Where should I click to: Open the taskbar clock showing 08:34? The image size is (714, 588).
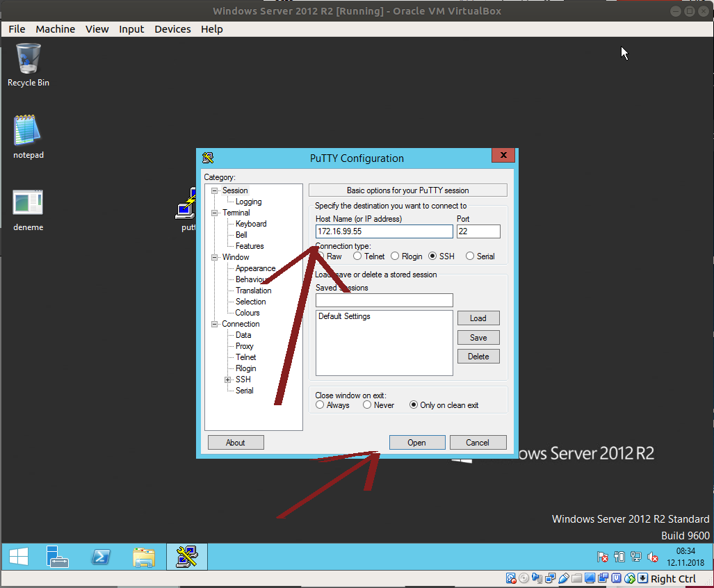pyautogui.click(x=685, y=557)
